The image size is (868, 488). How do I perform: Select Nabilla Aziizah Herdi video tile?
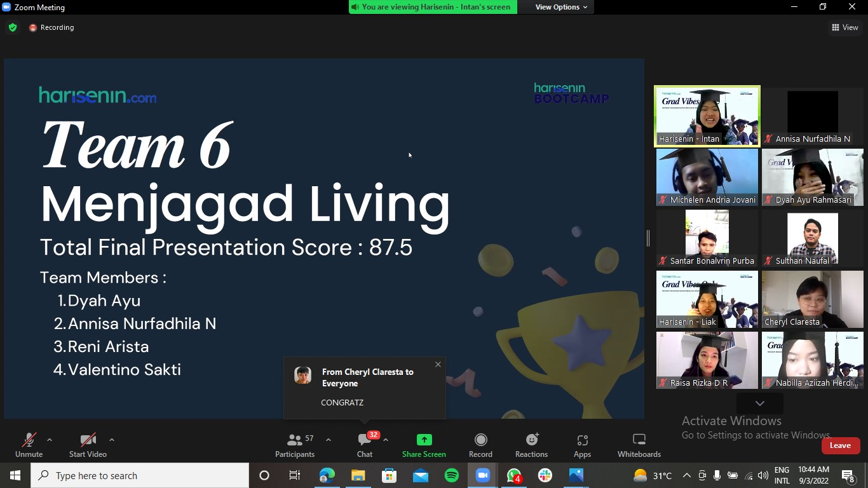pyautogui.click(x=813, y=360)
